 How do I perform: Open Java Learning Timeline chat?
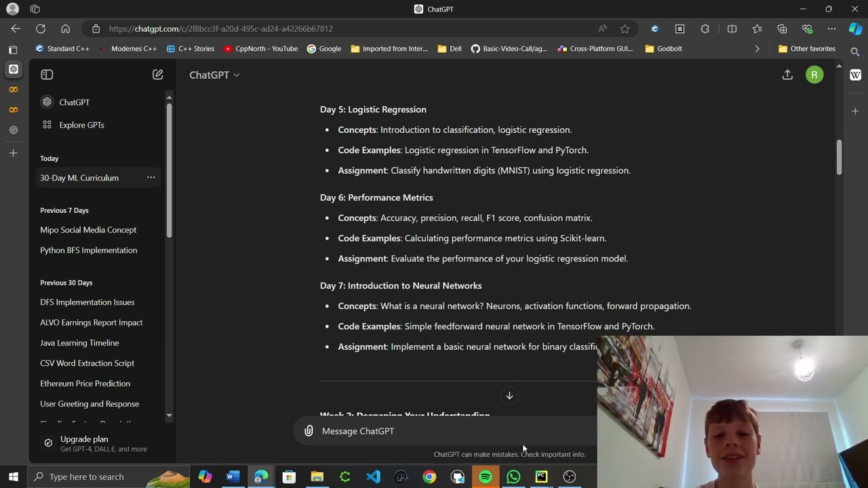point(79,343)
